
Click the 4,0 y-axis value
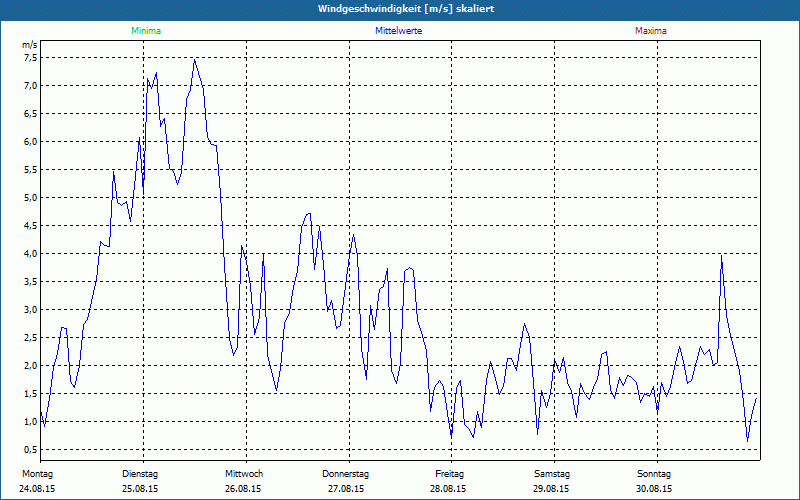pos(30,254)
